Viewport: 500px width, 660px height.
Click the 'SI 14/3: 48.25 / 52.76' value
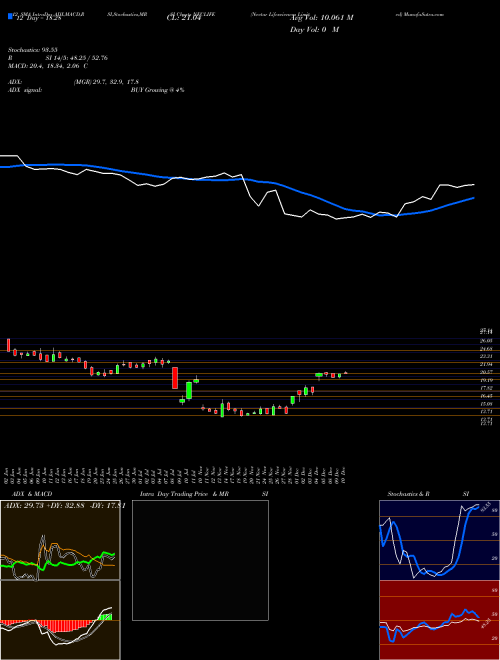click(x=77, y=58)
